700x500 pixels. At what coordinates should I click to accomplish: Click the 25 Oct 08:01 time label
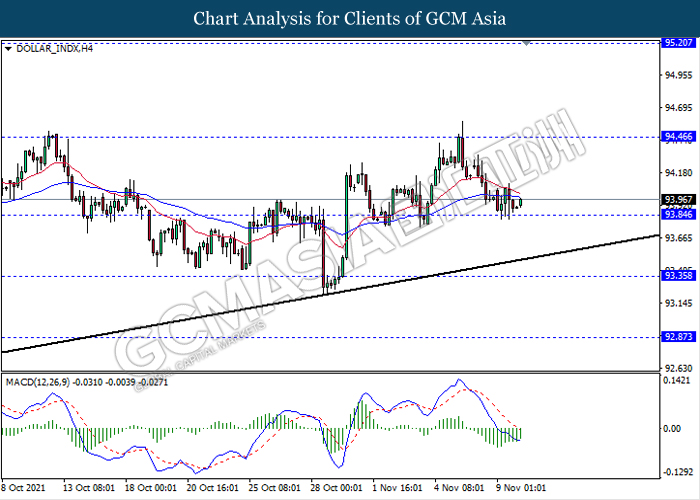click(x=275, y=488)
